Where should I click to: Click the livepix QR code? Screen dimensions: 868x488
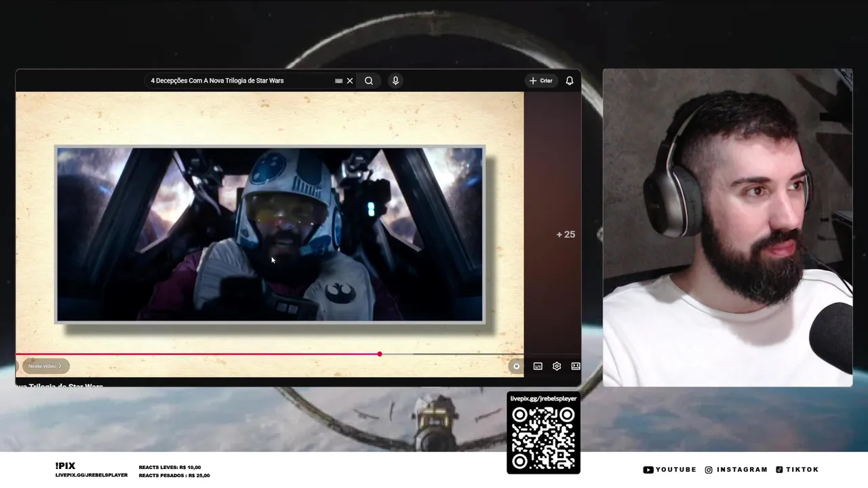[544, 439]
